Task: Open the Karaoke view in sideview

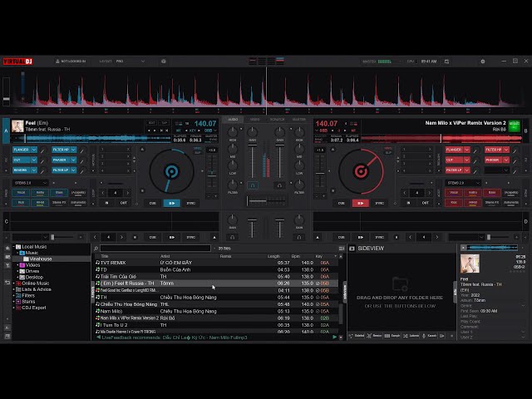Action: pos(429,336)
